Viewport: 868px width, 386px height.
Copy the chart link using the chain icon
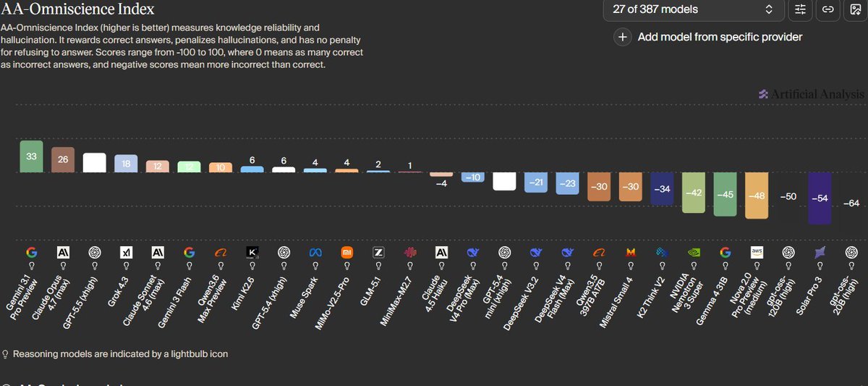pyautogui.click(x=827, y=10)
